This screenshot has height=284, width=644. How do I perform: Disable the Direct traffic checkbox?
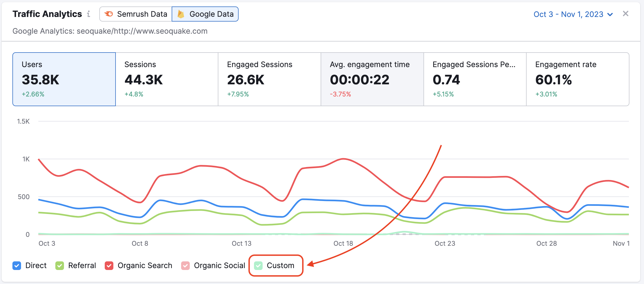17,265
